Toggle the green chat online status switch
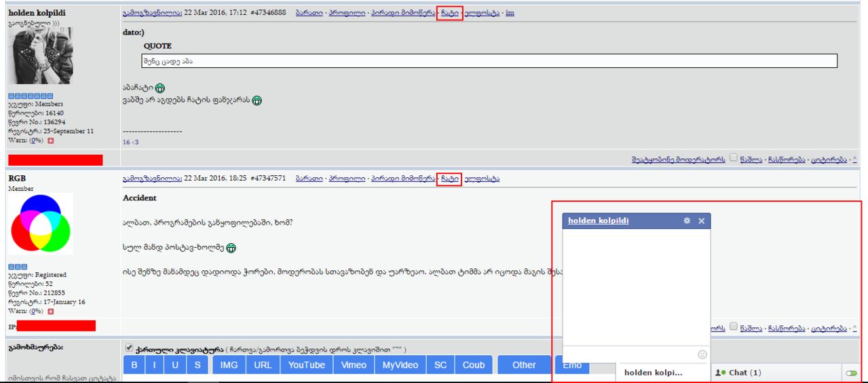 pyautogui.click(x=851, y=373)
